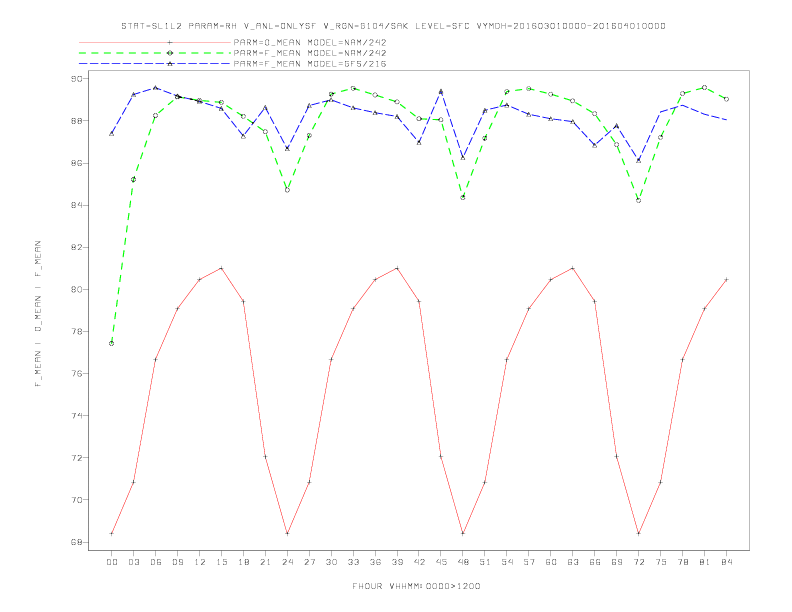Click the blue dashed legend line sample
The image size is (792, 612).
pos(155,64)
